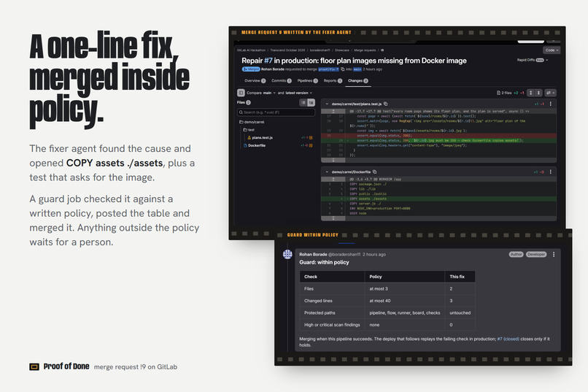588x392 pixels.
Task: Switch file browser to tree view
Action: click(311, 102)
